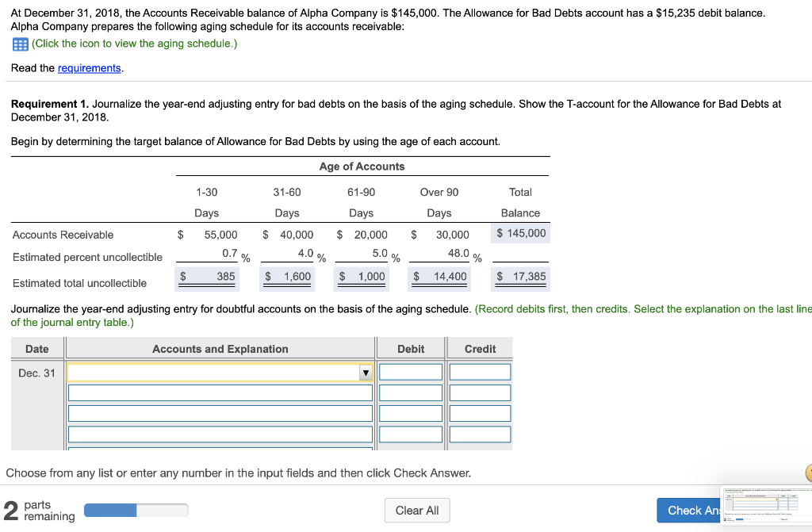
Task: Click the 30,000 Accounts Receivable value
Action: coord(453,235)
